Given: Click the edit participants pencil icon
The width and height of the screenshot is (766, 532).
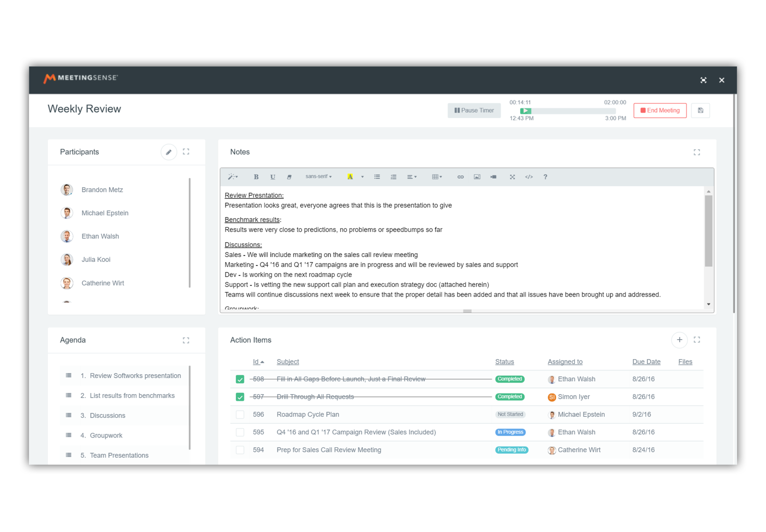Looking at the screenshot, I should click(x=169, y=152).
